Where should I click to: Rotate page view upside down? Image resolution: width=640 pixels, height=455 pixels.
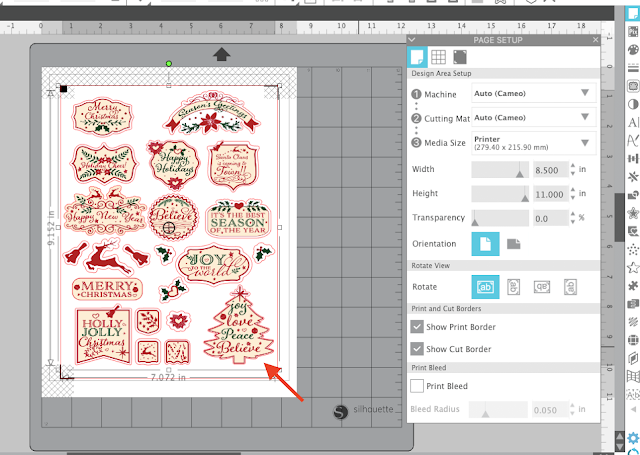tap(542, 287)
